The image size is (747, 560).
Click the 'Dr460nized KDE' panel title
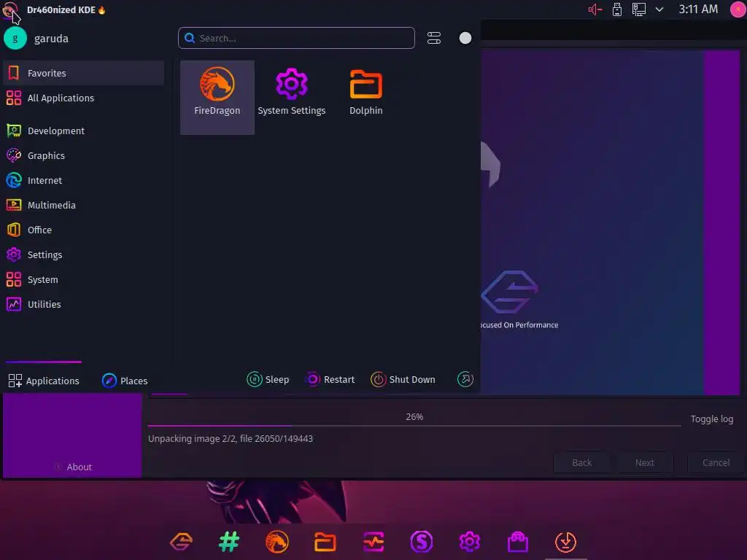[61, 9]
